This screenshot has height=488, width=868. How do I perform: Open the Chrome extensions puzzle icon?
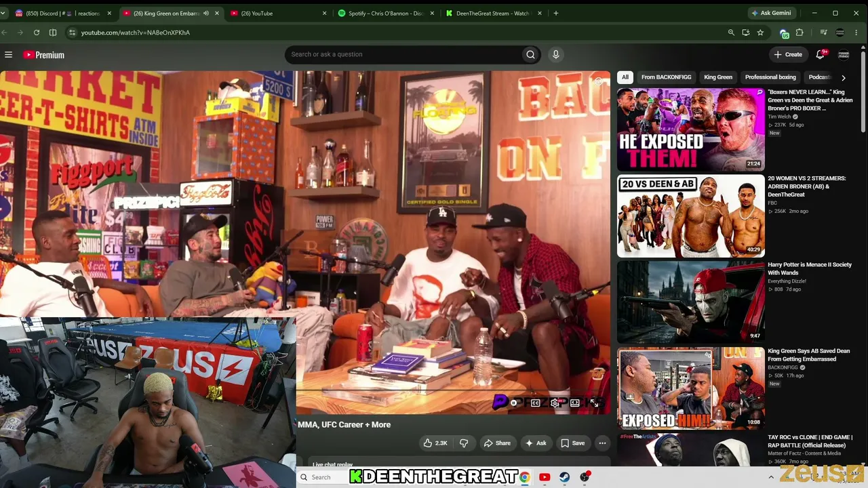(x=800, y=33)
